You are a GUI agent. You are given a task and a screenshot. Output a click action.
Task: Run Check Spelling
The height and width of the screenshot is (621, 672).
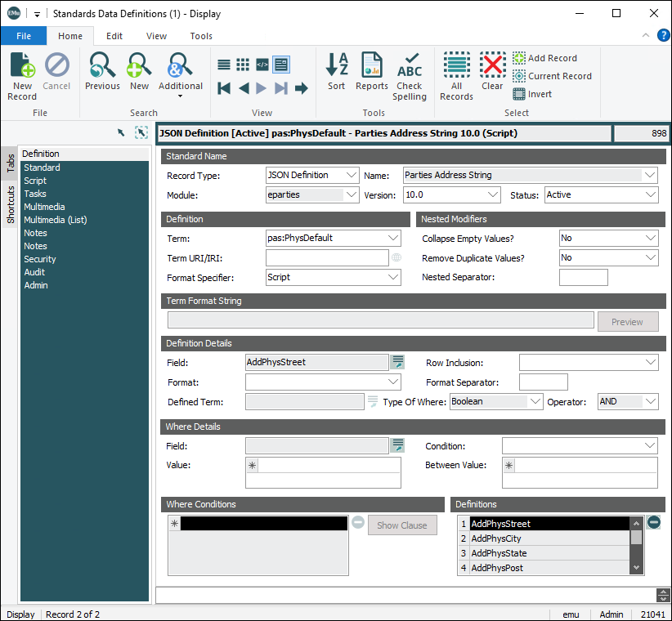pyautogui.click(x=410, y=74)
